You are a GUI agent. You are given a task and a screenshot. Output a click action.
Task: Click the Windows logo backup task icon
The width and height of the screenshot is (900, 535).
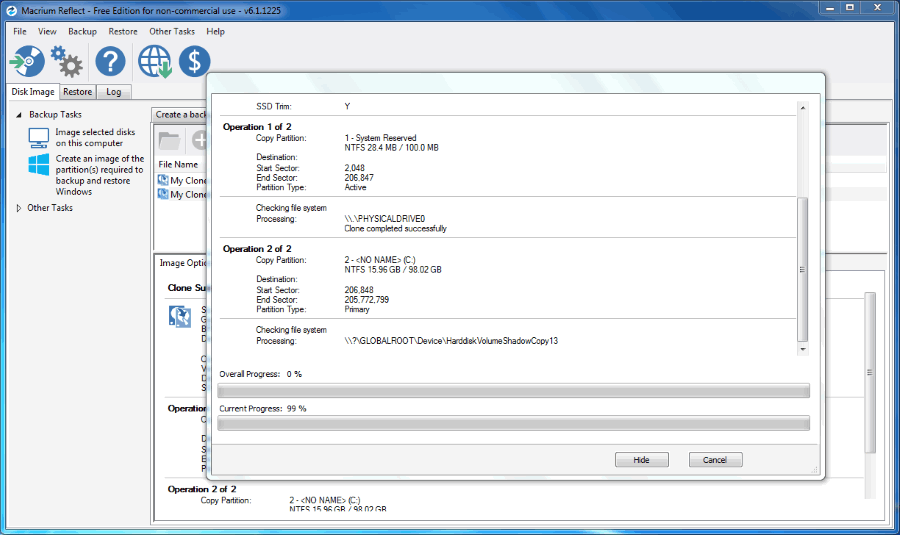point(38,165)
